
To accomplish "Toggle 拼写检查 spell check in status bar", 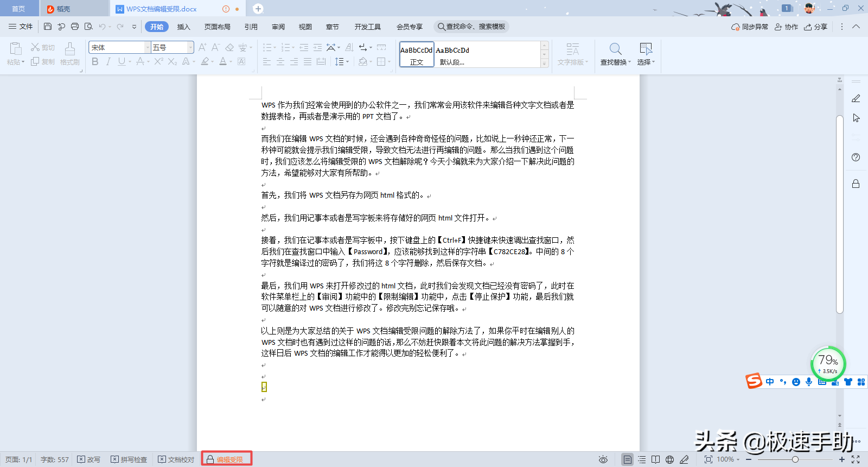I will [x=129, y=459].
